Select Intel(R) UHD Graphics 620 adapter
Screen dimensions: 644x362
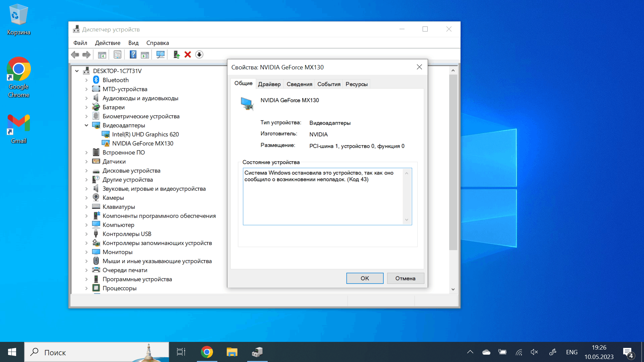tap(145, 134)
